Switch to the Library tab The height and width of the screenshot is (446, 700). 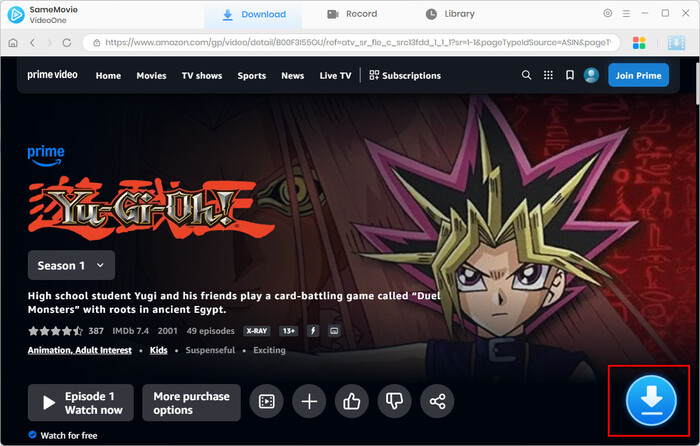tap(450, 14)
